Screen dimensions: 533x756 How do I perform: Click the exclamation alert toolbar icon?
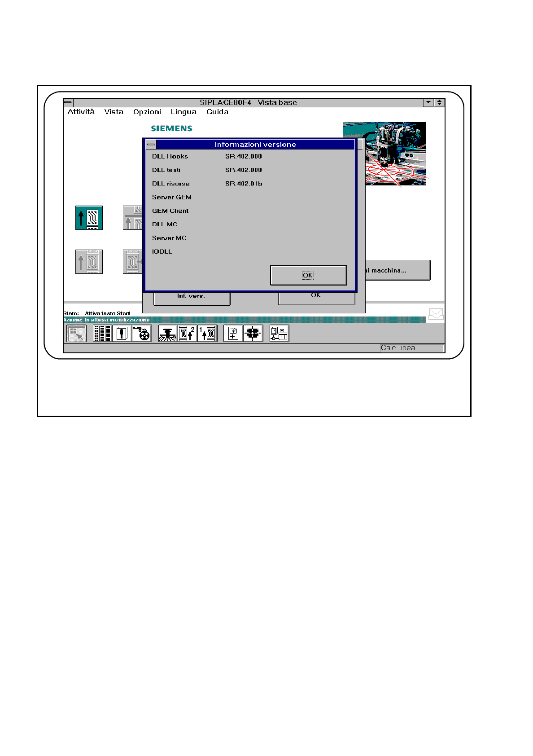point(122,334)
